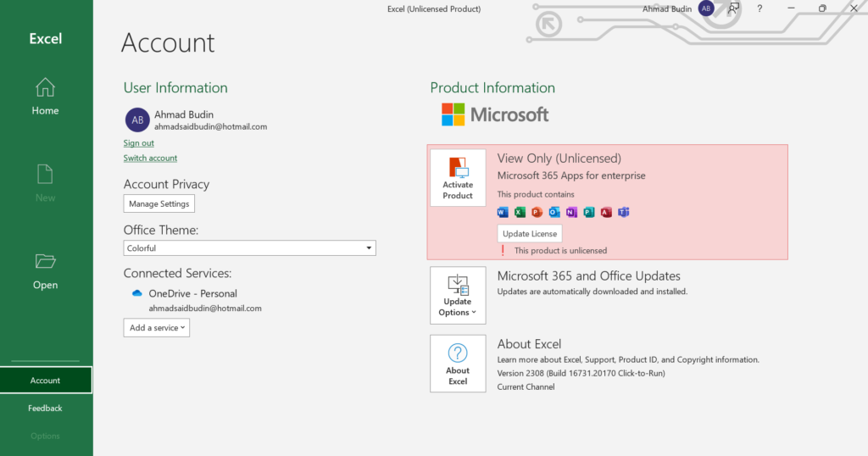Click the Ahmad Budin name in title bar
868x456 pixels.
click(666, 8)
